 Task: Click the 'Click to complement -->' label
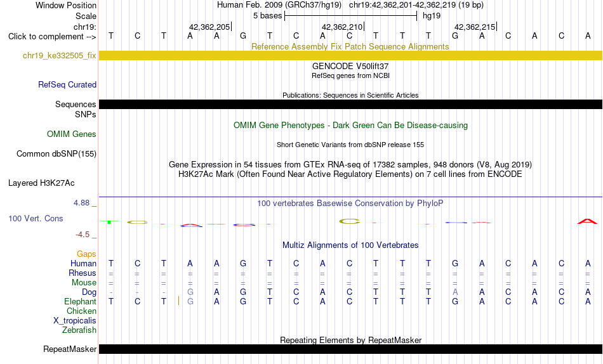(x=52, y=37)
